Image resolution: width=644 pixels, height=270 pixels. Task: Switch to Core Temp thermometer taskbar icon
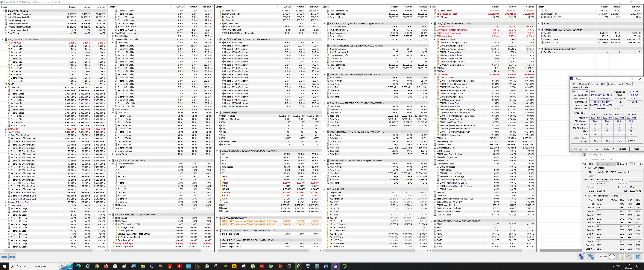point(298,266)
